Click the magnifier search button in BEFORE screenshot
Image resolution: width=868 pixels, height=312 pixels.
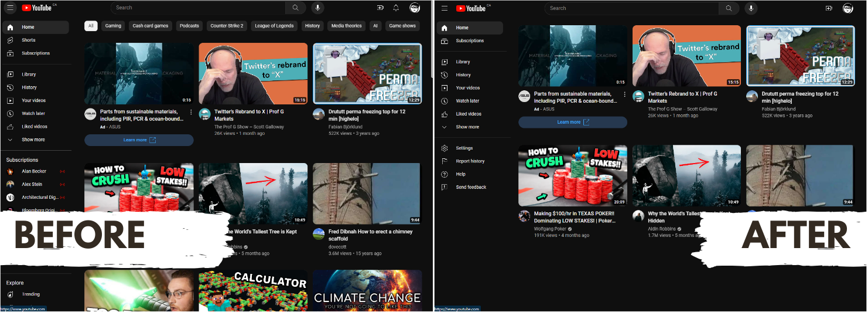pyautogui.click(x=296, y=8)
